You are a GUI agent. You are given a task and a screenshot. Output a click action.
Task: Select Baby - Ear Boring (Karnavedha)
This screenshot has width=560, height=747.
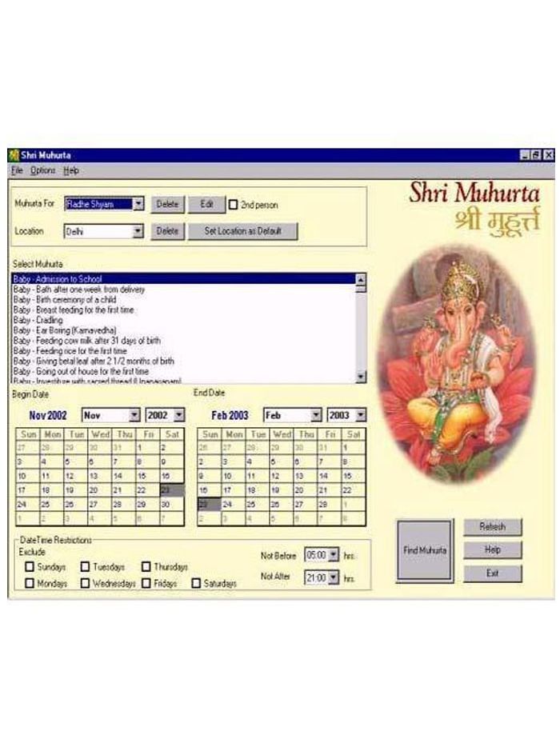[x=183, y=330]
